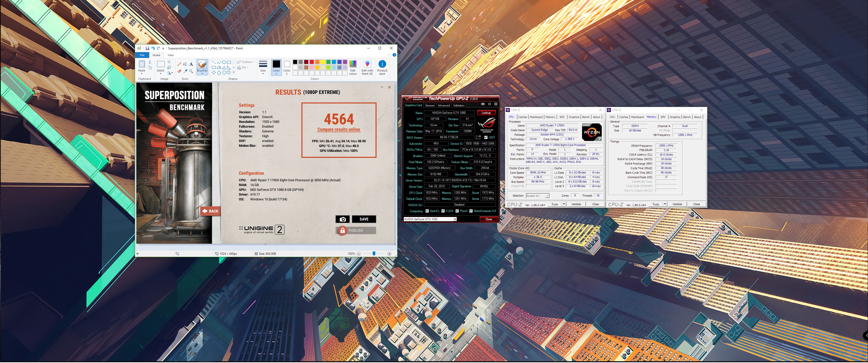
Task: Open the Select dropdown arrow
Action: coord(161,74)
